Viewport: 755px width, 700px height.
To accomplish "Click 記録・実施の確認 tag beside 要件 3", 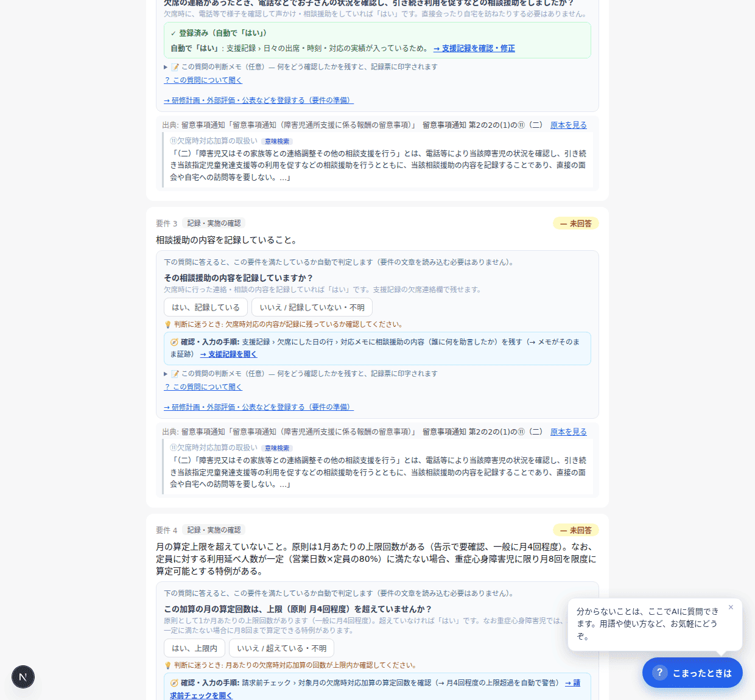I will [214, 223].
